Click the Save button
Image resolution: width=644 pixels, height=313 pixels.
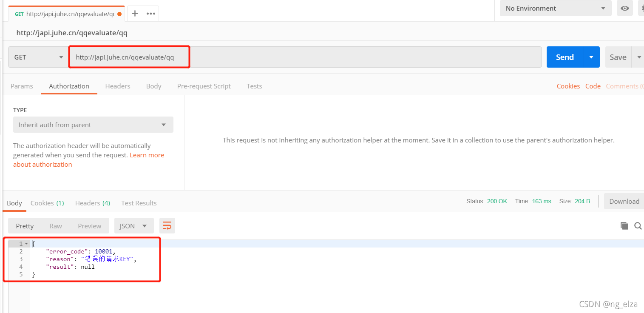[x=618, y=57]
